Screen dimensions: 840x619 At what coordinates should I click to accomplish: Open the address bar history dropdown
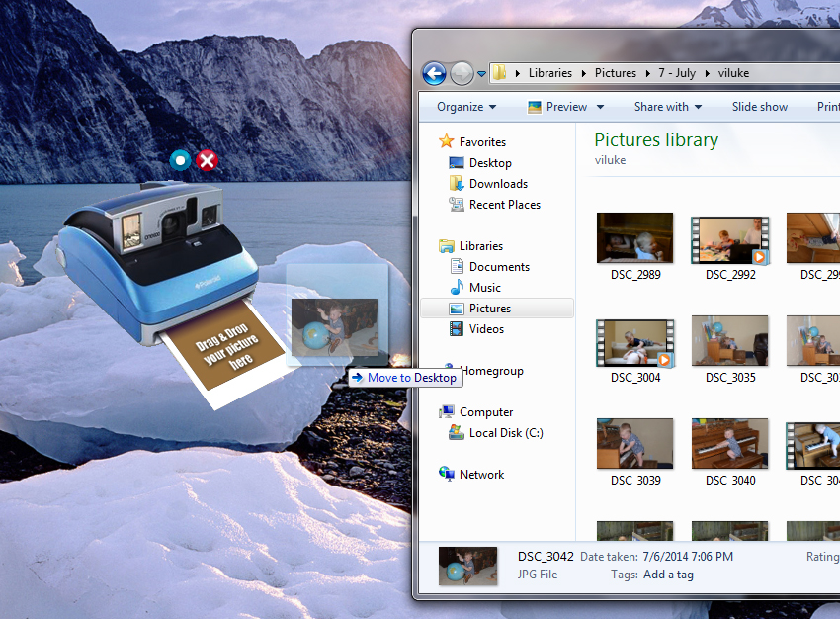tap(483, 73)
